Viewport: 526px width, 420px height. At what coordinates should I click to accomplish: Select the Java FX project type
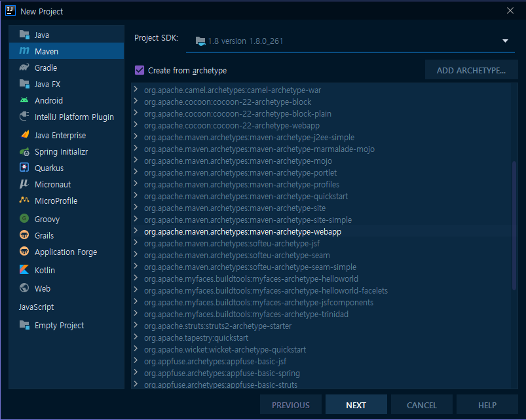point(25,84)
